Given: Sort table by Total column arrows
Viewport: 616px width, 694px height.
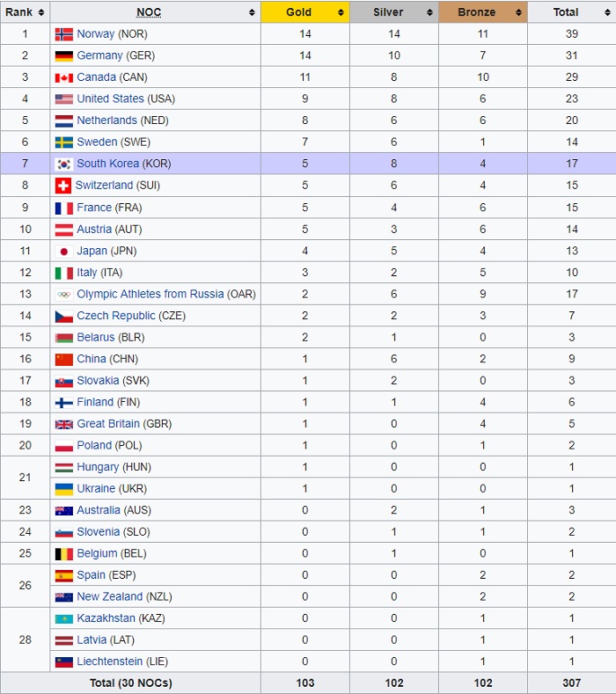Looking at the screenshot, I should pyautogui.click(x=606, y=13).
